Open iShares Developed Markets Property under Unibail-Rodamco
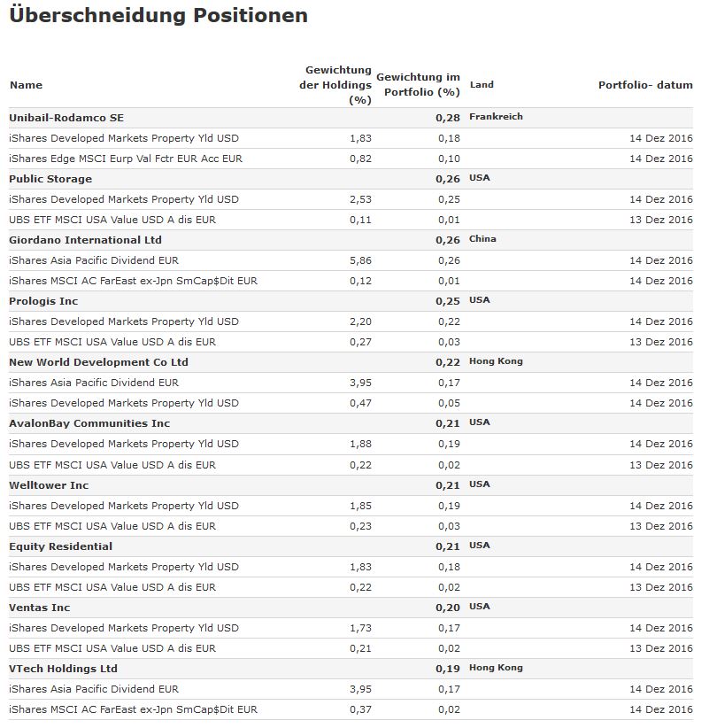Screen dimensions: 709x728 click(x=123, y=138)
